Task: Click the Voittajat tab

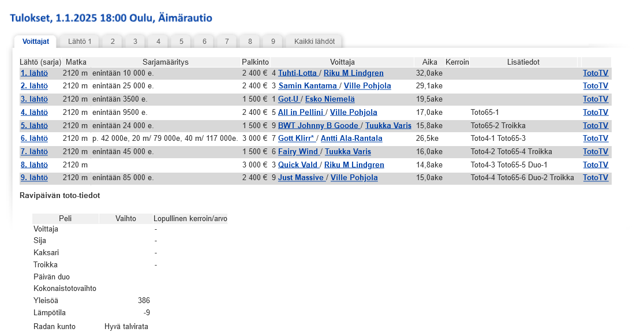Action: pyautogui.click(x=35, y=42)
